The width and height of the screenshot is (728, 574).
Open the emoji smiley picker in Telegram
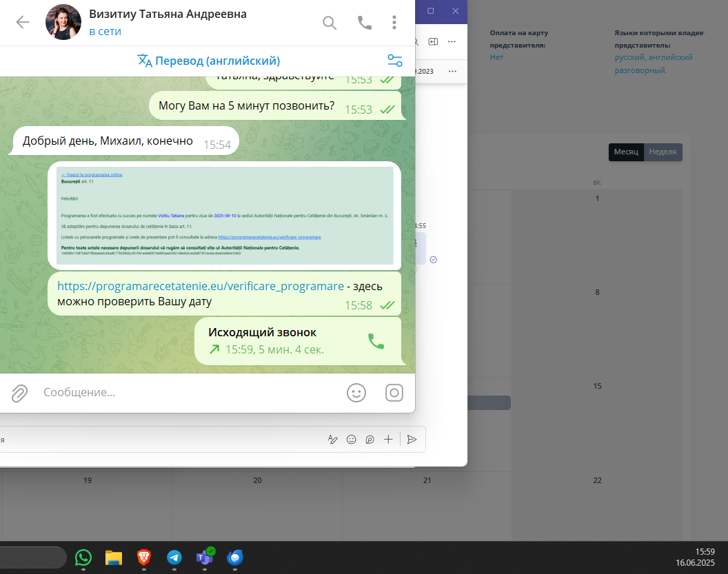point(356,393)
